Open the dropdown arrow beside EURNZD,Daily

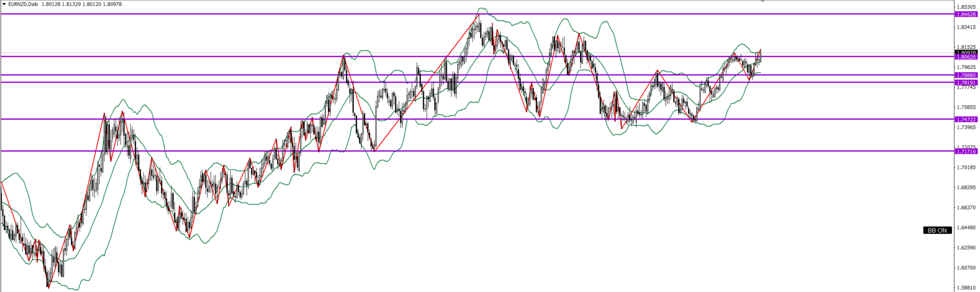[4, 4]
